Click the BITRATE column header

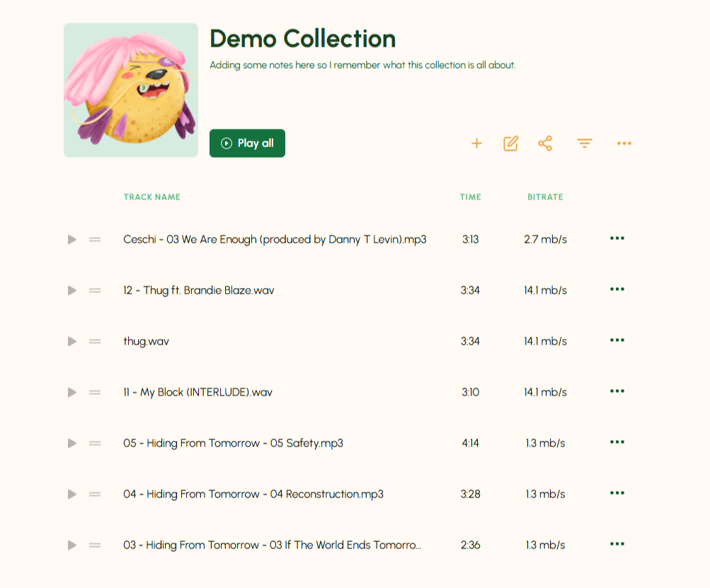545,197
